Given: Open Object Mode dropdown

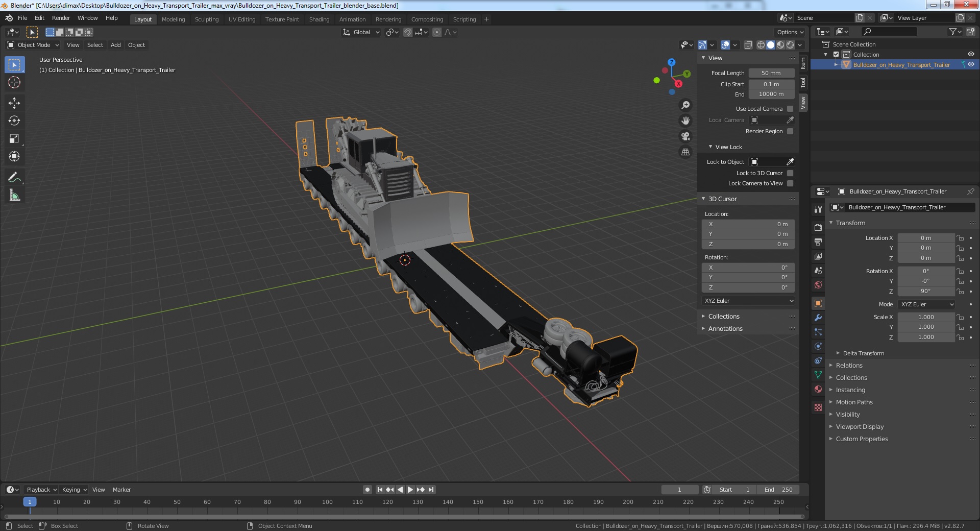Looking at the screenshot, I should (x=33, y=45).
